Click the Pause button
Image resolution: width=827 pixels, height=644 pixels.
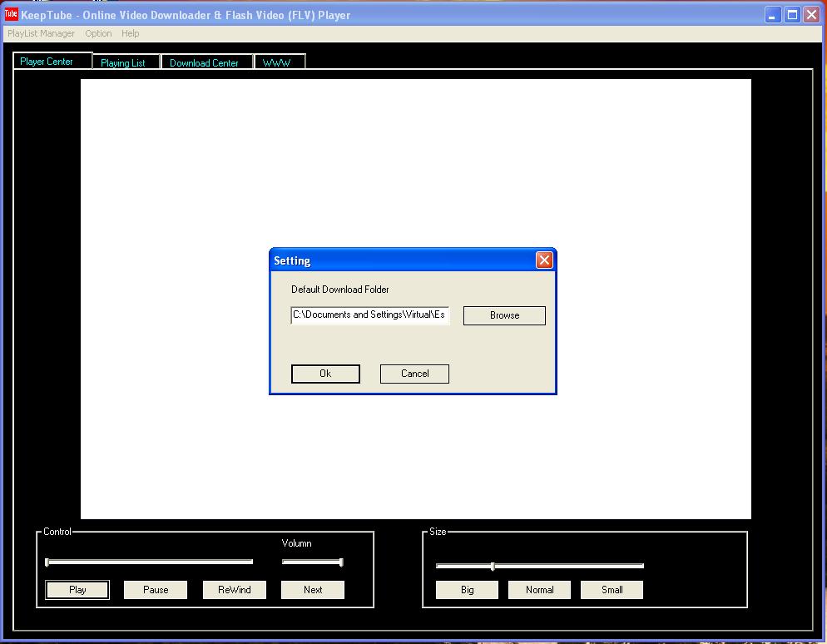[x=156, y=590]
